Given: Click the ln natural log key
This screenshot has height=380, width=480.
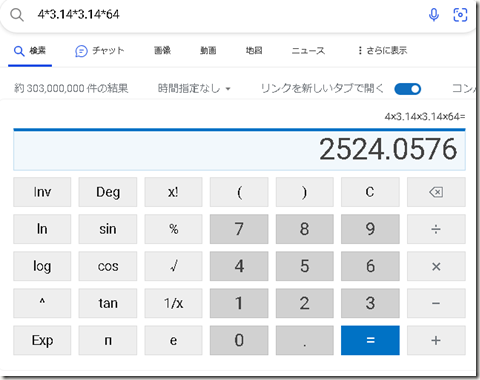Looking at the screenshot, I should click(42, 229).
